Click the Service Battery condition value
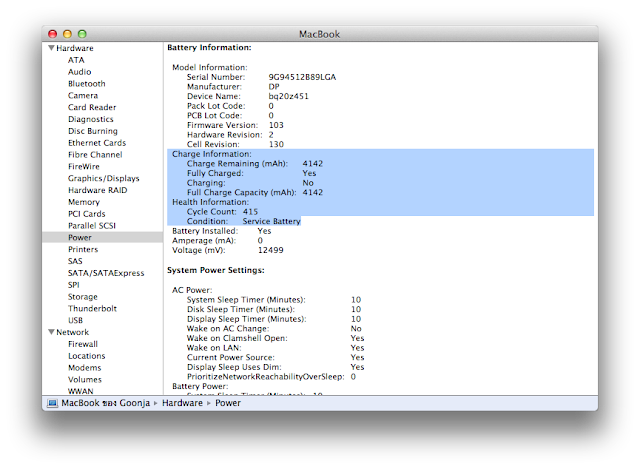640x469 pixels. [271, 221]
